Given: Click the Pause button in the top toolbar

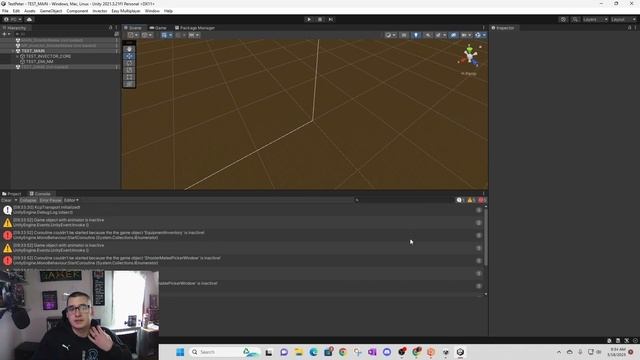Looking at the screenshot, I should (320, 19).
